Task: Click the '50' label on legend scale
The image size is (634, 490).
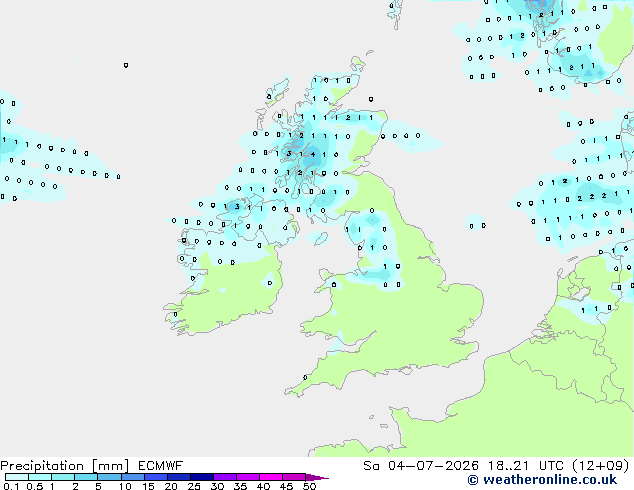Action: pos(309,486)
